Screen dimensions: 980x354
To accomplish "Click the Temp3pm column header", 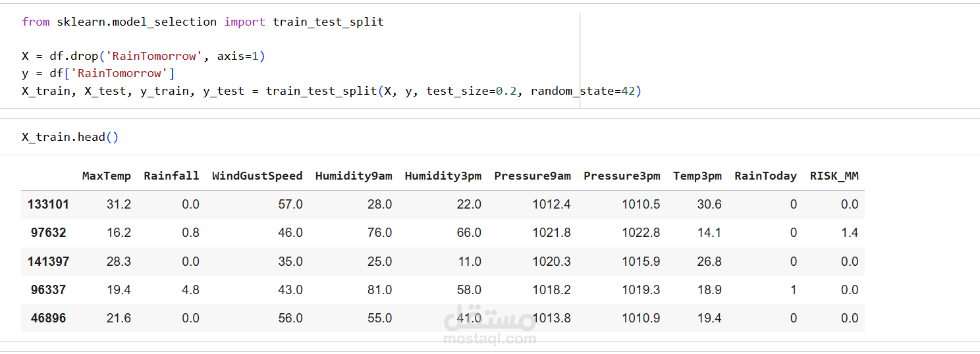I will [x=697, y=176].
